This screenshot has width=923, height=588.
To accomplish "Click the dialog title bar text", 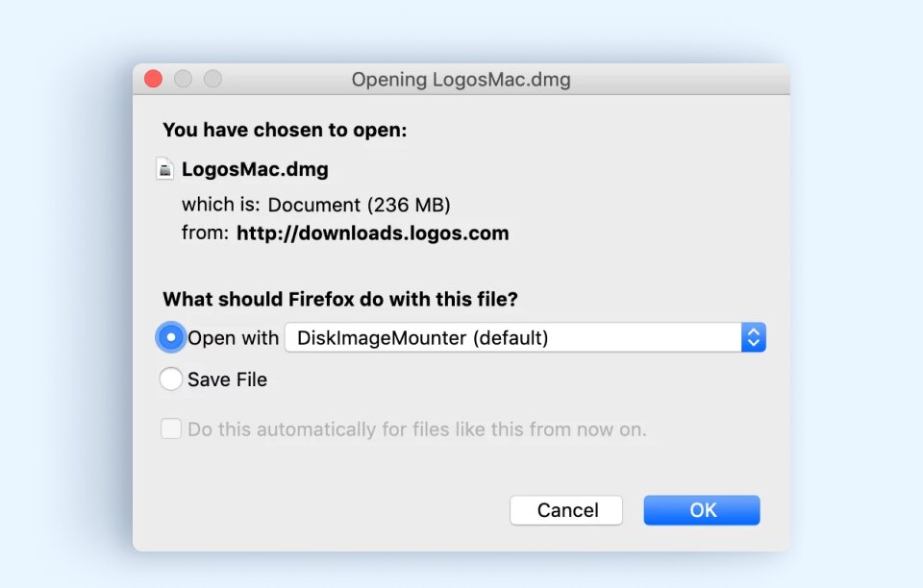I will pyautogui.click(x=461, y=80).
